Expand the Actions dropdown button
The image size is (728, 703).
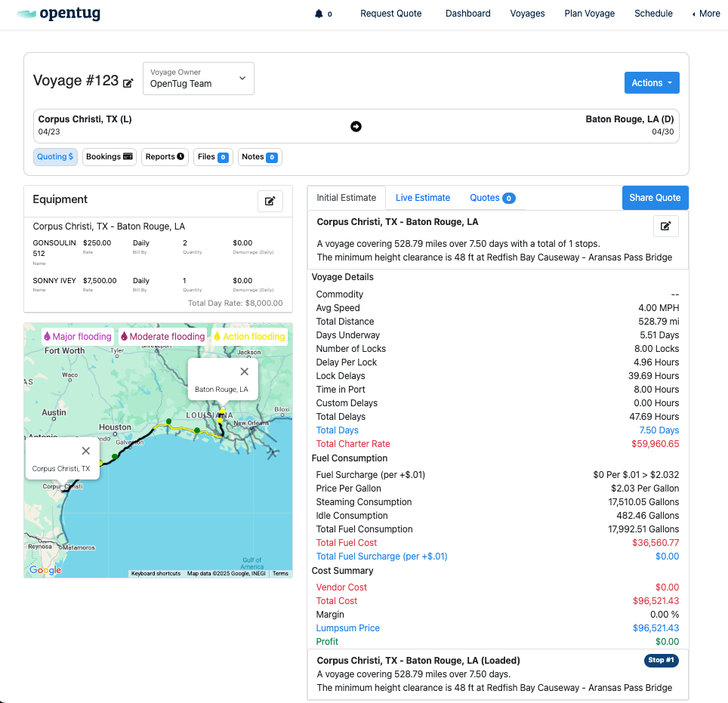coord(652,83)
